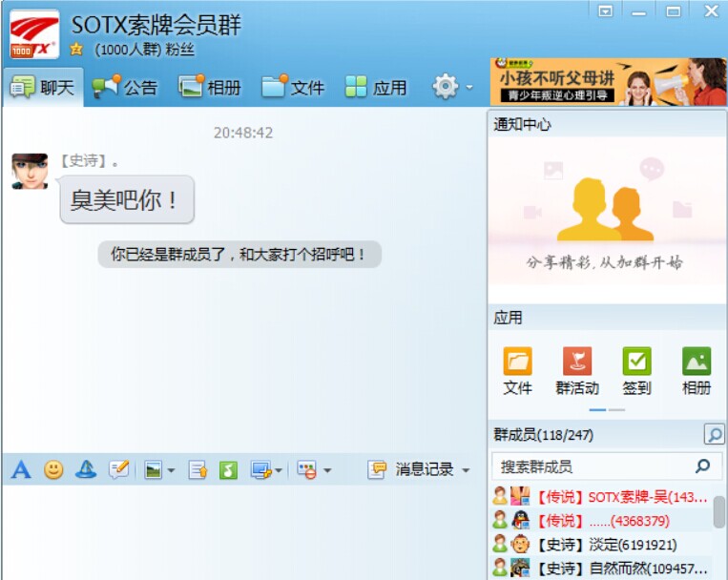Click the screen capture icon
Image resolution: width=728 pixels, height=580 pixels.
(x=260, y=470)
